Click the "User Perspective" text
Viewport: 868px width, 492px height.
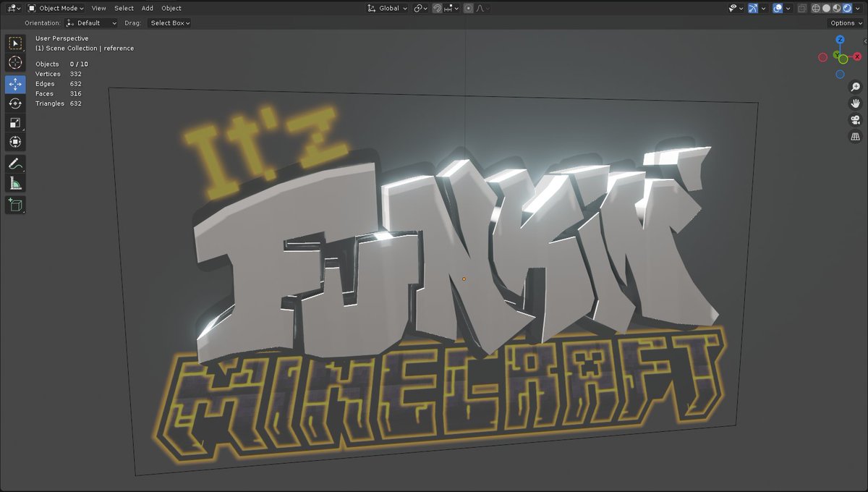[62, 38]
